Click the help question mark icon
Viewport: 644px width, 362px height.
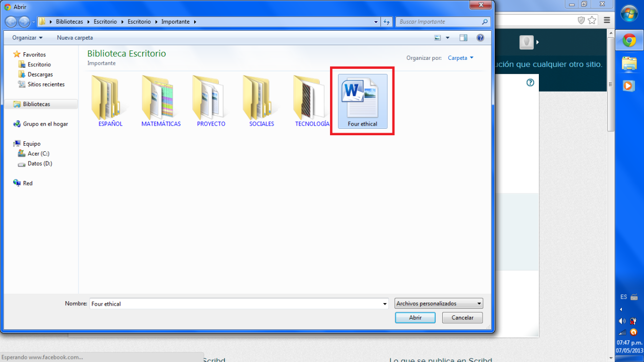pos(480,38)
